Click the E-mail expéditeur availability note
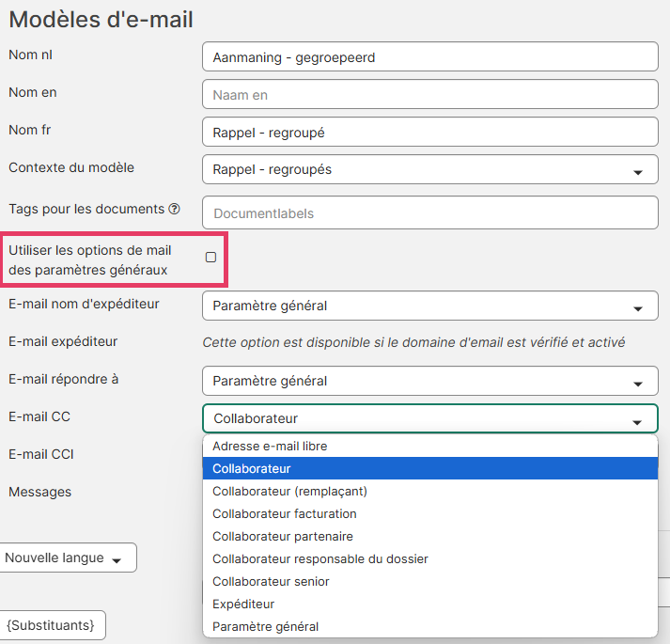This screenshot has width=670, height=644. [x=413, y=342]
